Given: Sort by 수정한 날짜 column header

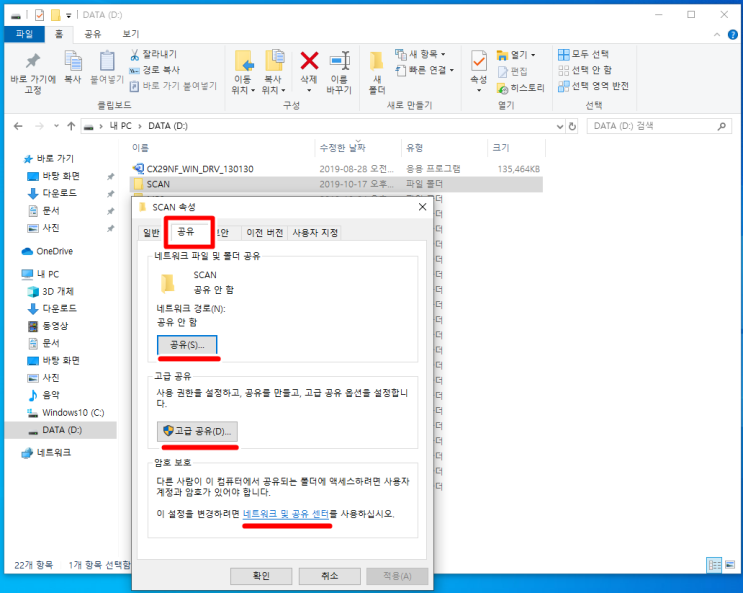Looking at the screenshot, I should (342, 148).
